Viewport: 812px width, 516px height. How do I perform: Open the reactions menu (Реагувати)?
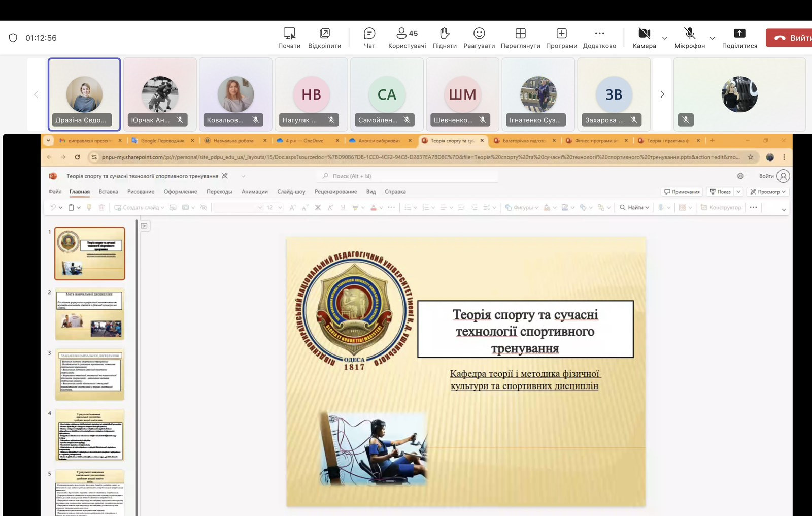coord(479,38)
